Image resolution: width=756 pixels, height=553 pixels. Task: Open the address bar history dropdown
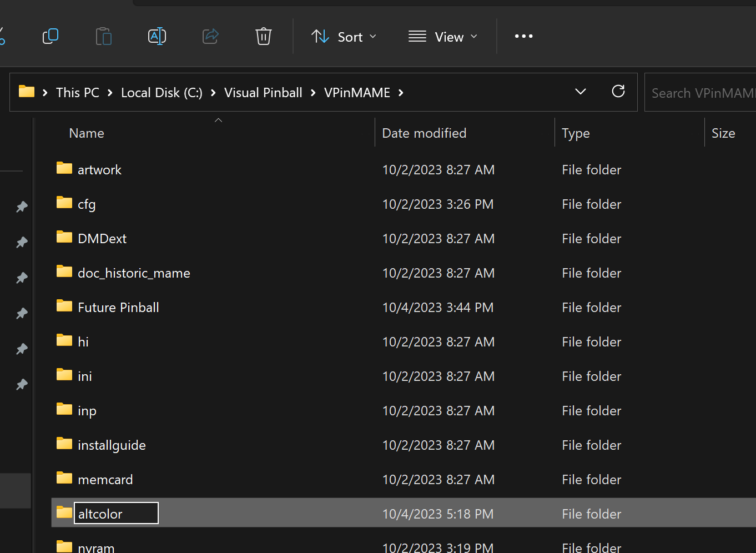point(580,92)
